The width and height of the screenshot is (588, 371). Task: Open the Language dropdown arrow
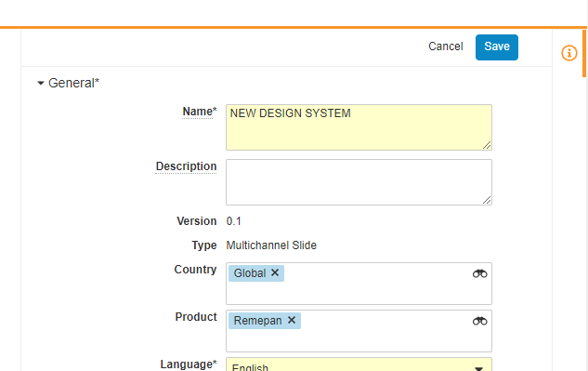tap(478, 368)
